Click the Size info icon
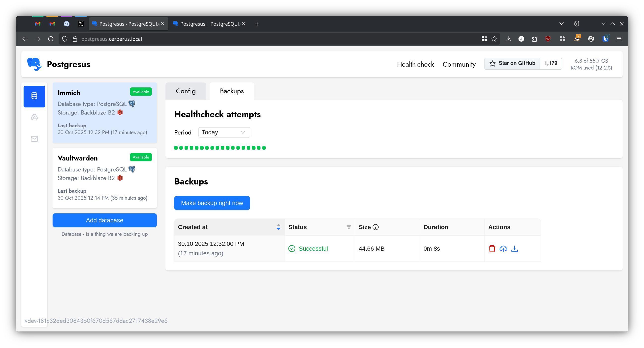The width and height of the screenshot is (644, 348). point(376,227)
